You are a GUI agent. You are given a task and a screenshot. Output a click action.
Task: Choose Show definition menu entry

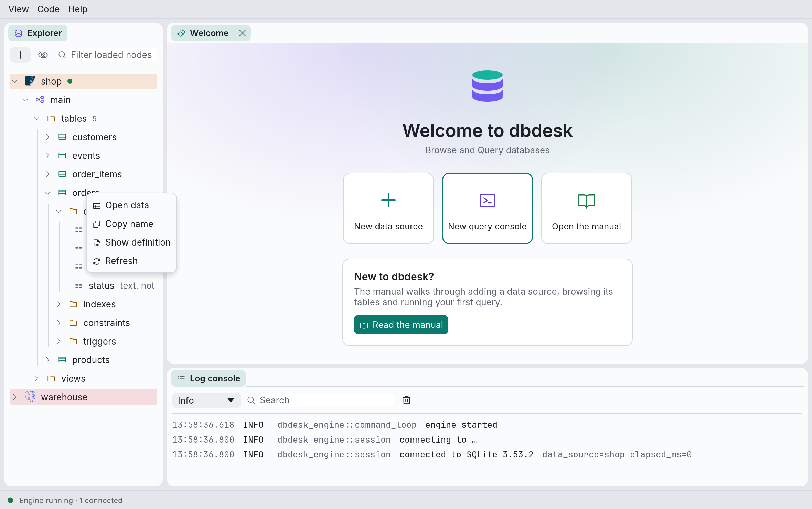coord(131,242)
